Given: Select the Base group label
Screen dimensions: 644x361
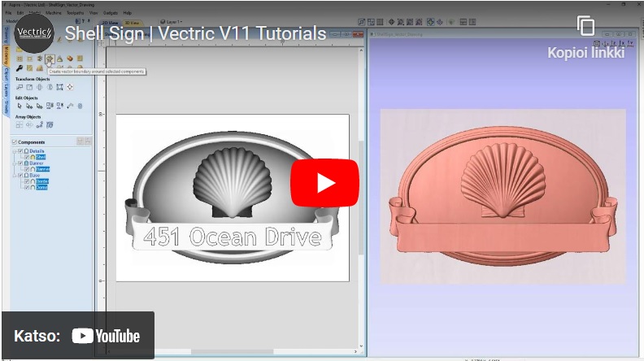Looking at the screenshot, I should [x=34, y=176].
